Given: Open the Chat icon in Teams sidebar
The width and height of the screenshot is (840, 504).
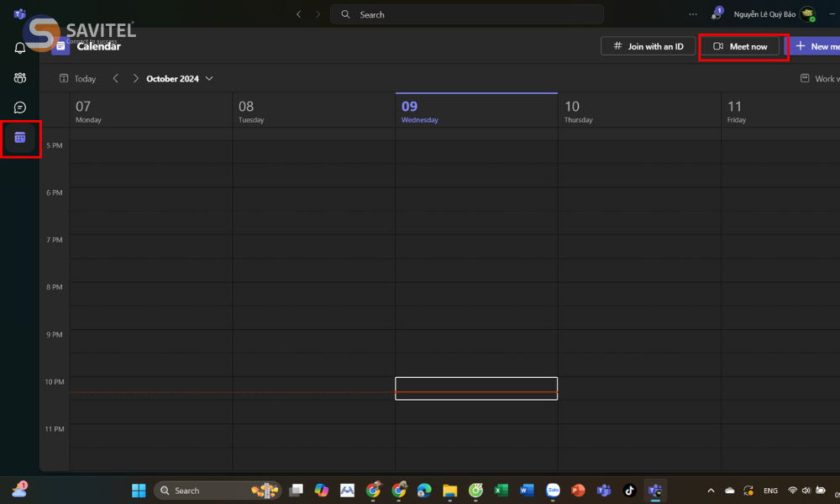Looking at the screenshot, I should [20, 108].
